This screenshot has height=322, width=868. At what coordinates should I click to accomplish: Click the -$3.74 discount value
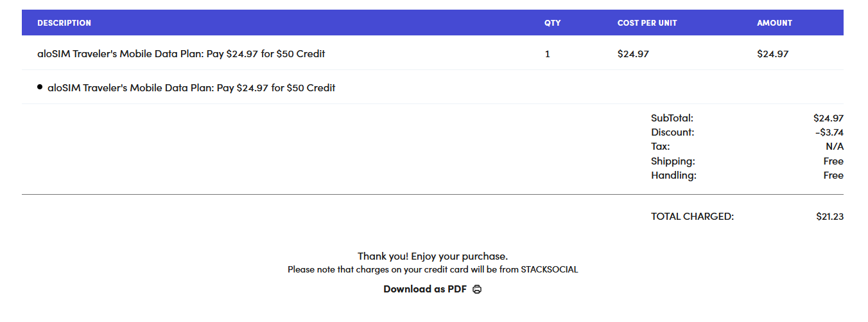(829, 132)
